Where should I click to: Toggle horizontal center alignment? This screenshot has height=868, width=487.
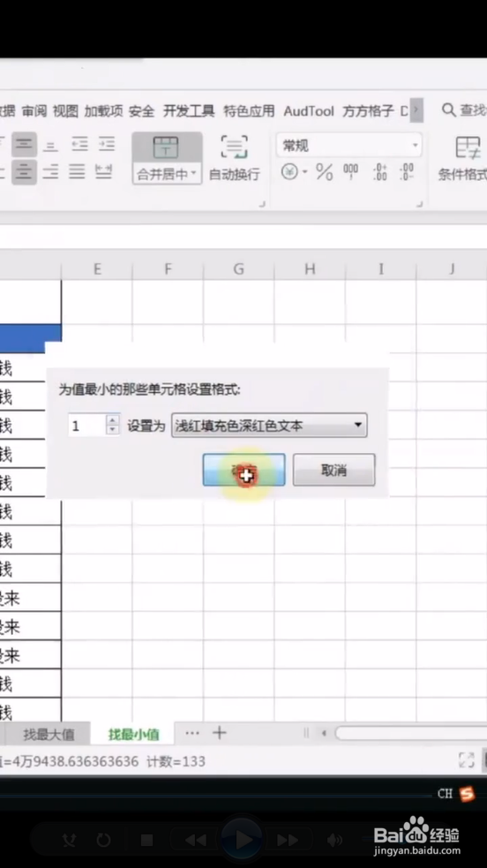tap(25, 172)
